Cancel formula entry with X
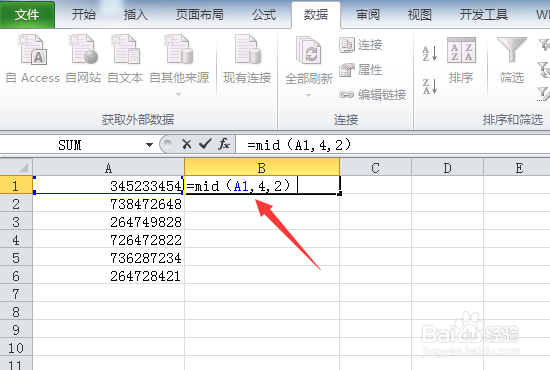 (187, 144)
